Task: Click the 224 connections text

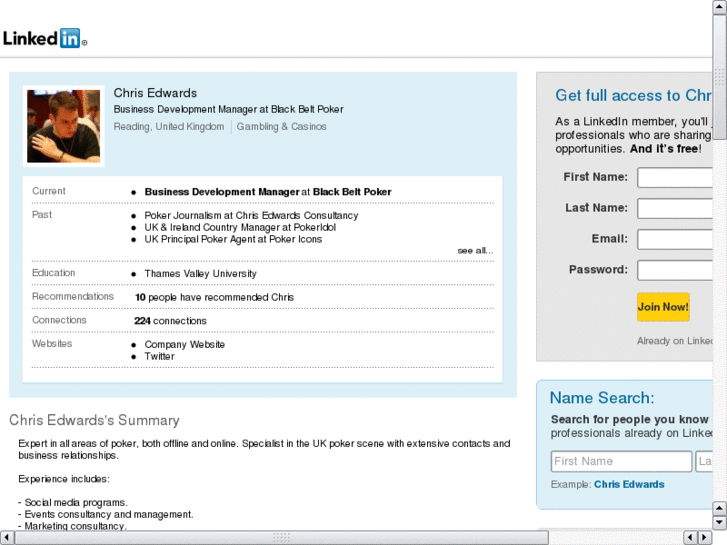Action: (x=170, y=321)
